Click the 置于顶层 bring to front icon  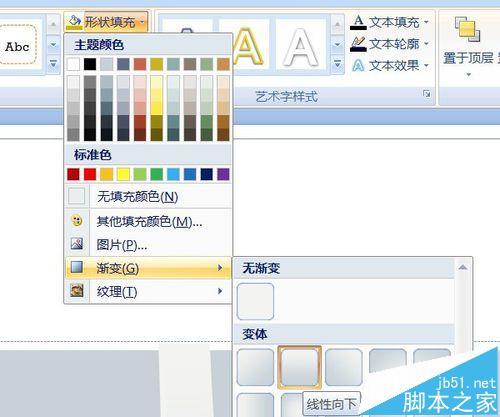[x=467, y=30]
